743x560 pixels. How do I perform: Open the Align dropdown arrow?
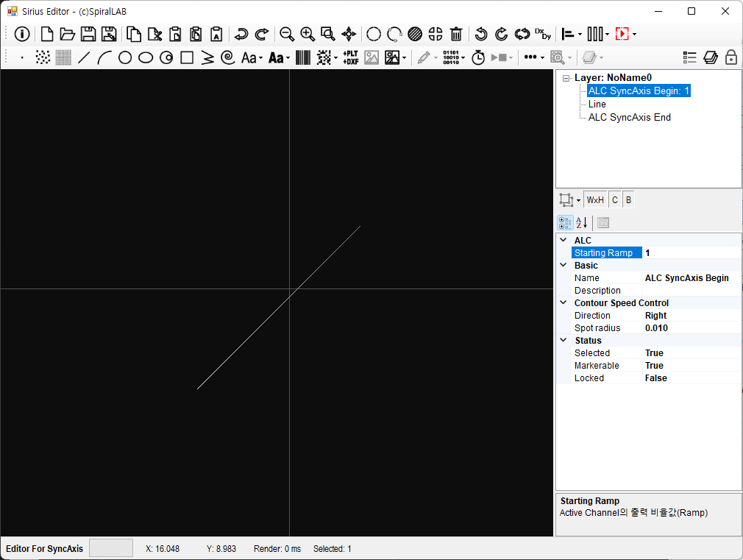[580, 34]
